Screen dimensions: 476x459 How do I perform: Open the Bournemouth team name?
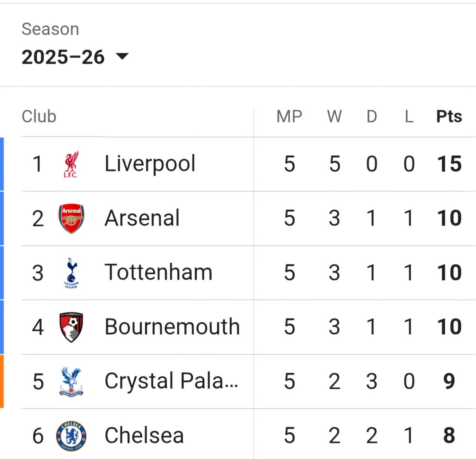[x=172, y=327]
